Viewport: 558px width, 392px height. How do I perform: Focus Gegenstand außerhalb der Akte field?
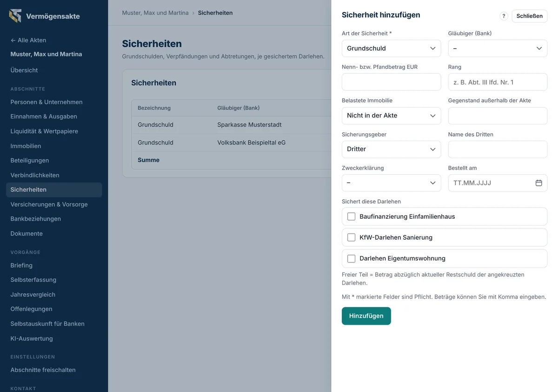point(498,116)
